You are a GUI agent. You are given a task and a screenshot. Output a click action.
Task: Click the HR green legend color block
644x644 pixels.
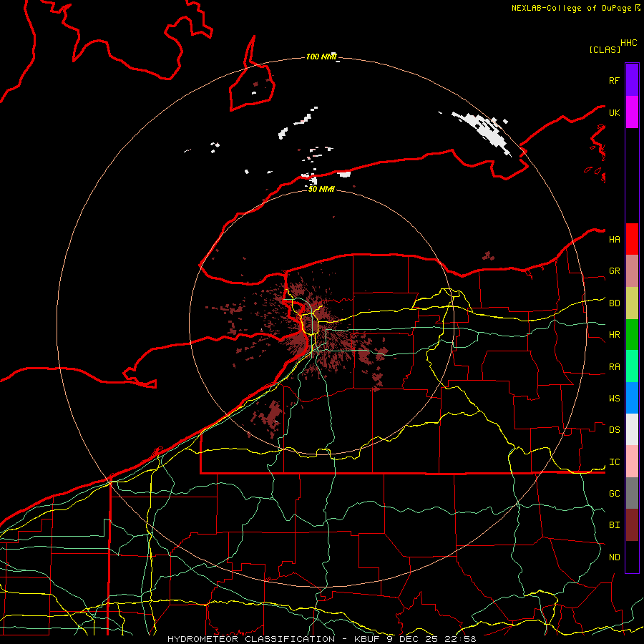[x=632, y=335]
